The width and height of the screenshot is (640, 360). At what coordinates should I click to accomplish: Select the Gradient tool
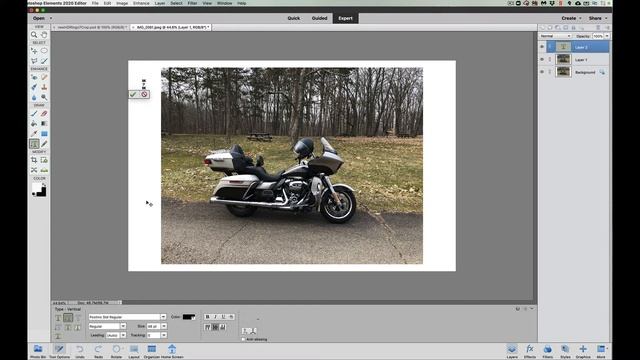44,123
